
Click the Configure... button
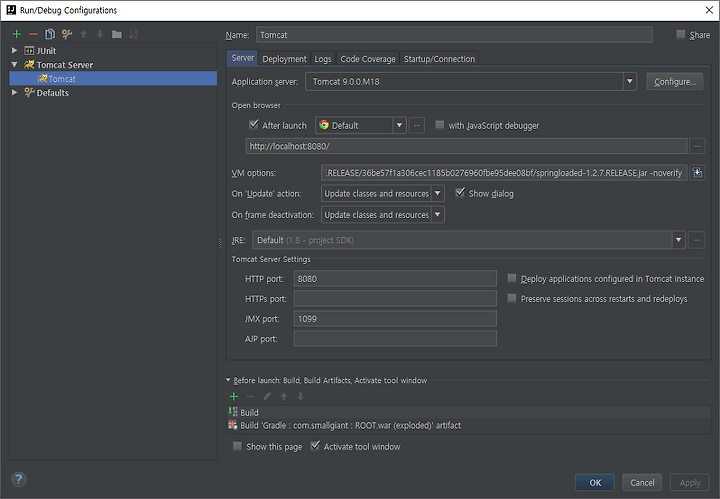(x=675, y=82)
